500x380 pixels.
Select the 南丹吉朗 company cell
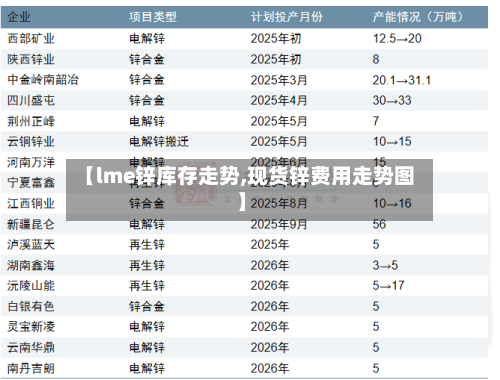click(31, 368)
